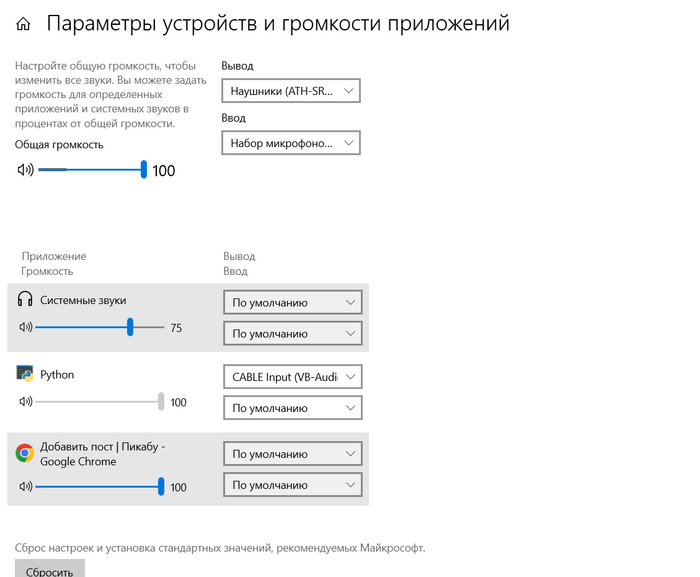Click Добавить пост | Пикабу - Google Chrome label

[x=103, y=454]
